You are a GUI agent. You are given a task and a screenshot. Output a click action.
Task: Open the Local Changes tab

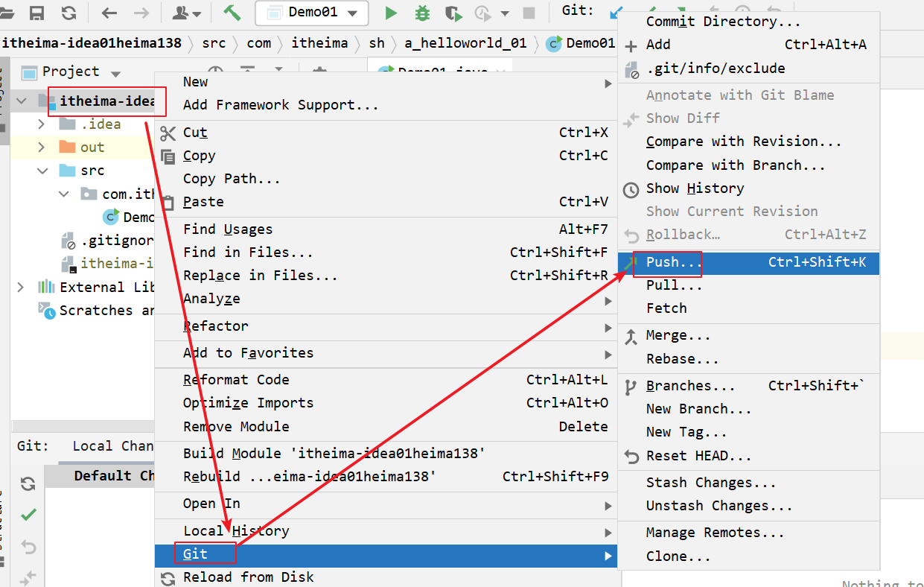(113, 446)
